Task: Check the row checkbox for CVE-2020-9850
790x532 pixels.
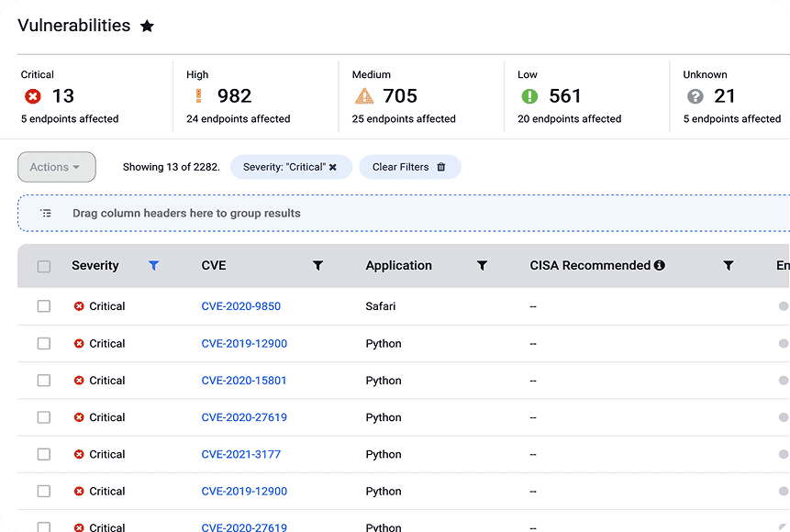Action: tap(43, 305)
